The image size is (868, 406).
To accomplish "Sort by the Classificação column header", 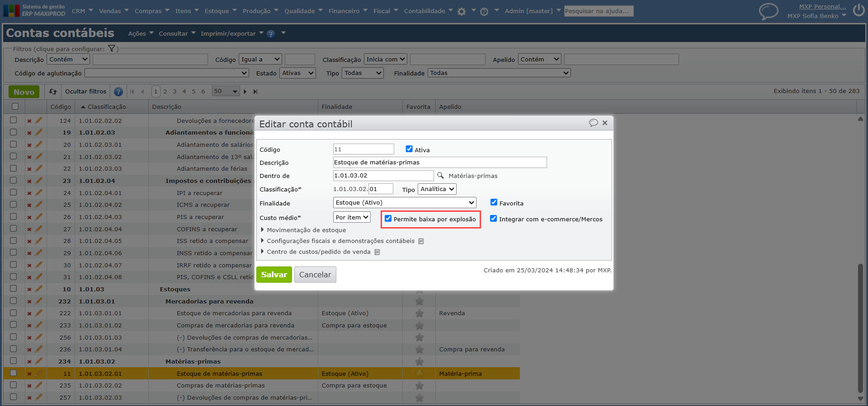I will pos(107,107).
